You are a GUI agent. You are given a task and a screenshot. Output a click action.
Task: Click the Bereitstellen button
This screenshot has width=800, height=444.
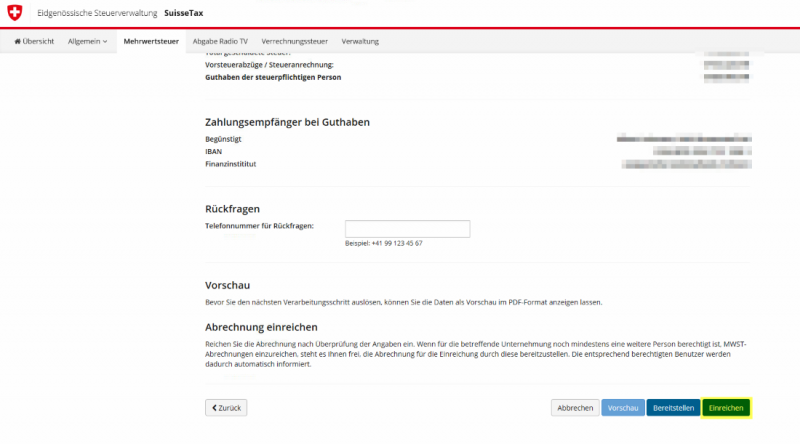pos(673,408)
